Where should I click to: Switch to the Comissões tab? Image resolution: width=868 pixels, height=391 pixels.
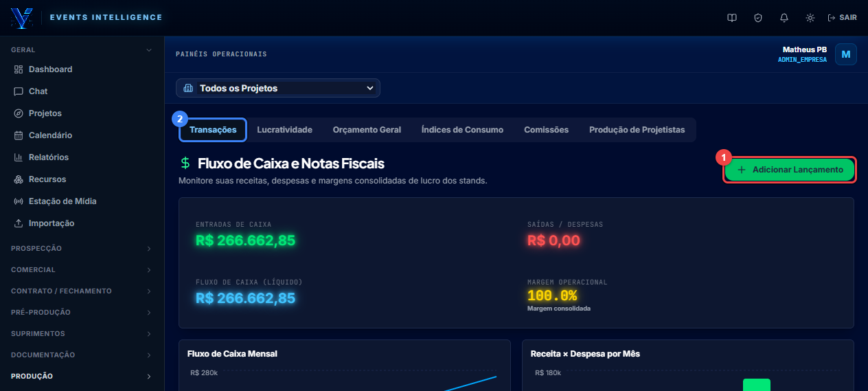(546, 130)
